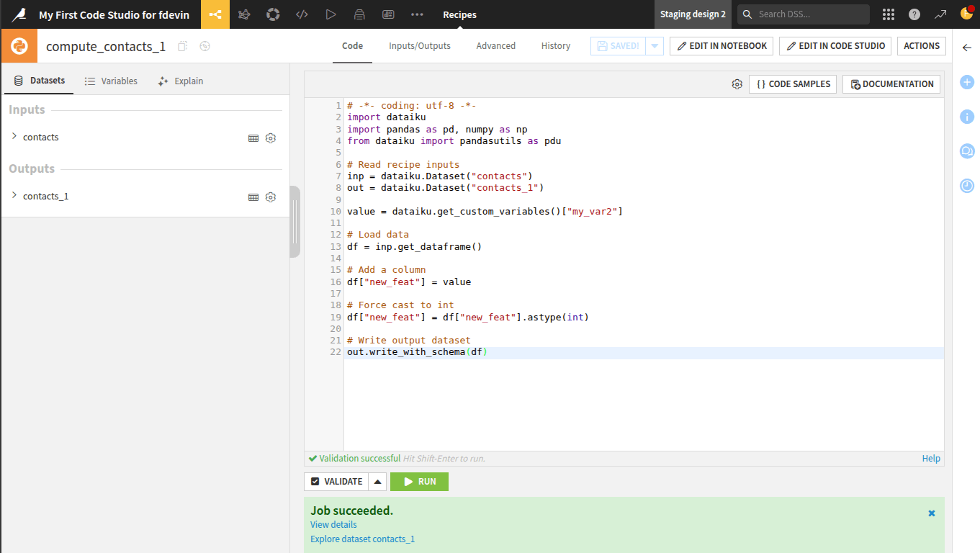980x553 pixels.
Task: Switch to the Inputs/Outputs tab
Action: coord(419,45)
